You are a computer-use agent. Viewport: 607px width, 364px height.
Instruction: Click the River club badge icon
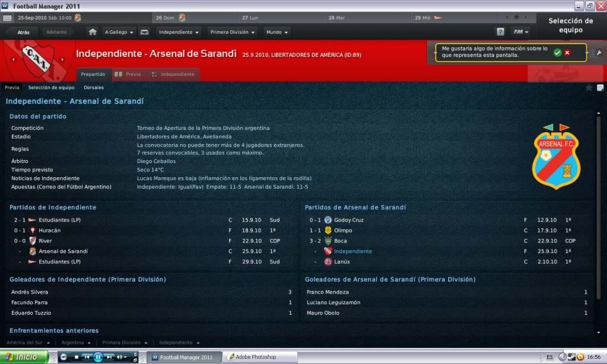tap(33, 241)
